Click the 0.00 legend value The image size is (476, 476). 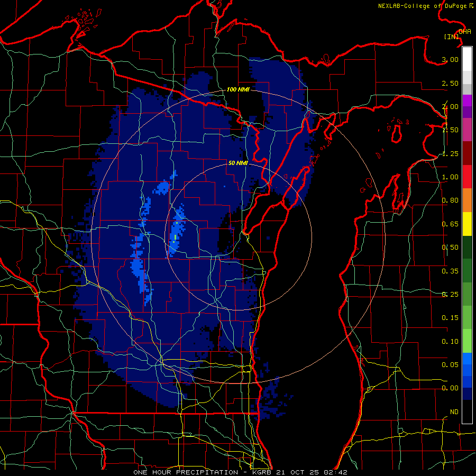point(450,388)
